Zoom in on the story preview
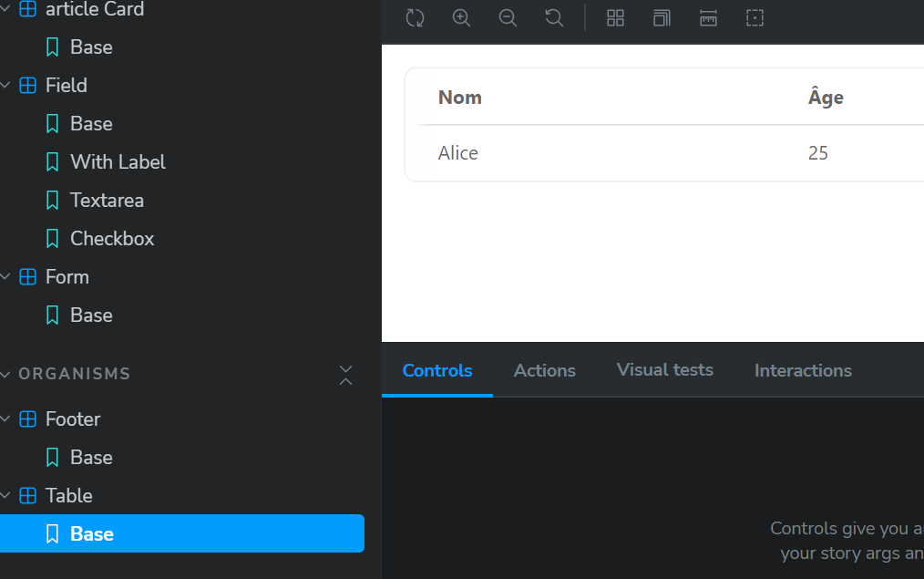This screenshot has width=924, height=579. (462, 17)
